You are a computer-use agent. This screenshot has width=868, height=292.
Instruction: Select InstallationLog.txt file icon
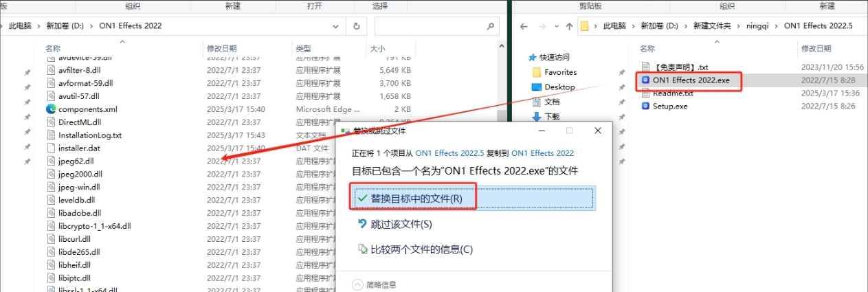[x=51, y=135]
